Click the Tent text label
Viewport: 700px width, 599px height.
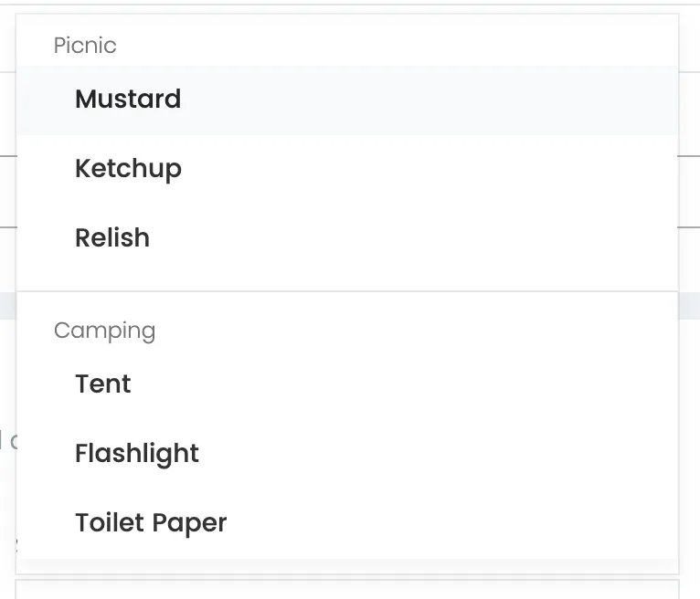103,384
